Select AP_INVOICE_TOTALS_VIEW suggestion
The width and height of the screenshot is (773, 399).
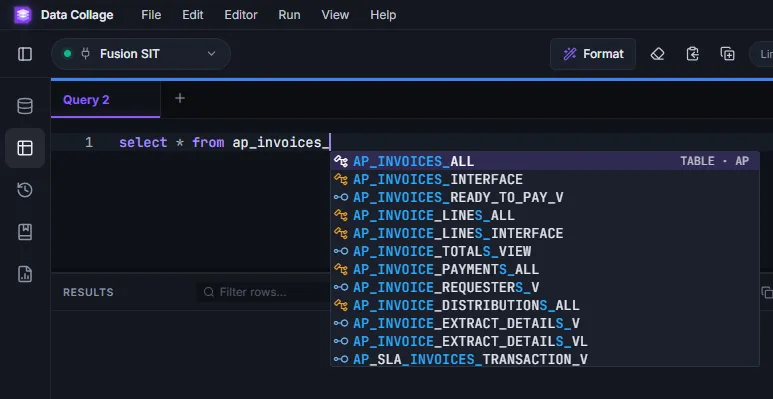point(545,251)
